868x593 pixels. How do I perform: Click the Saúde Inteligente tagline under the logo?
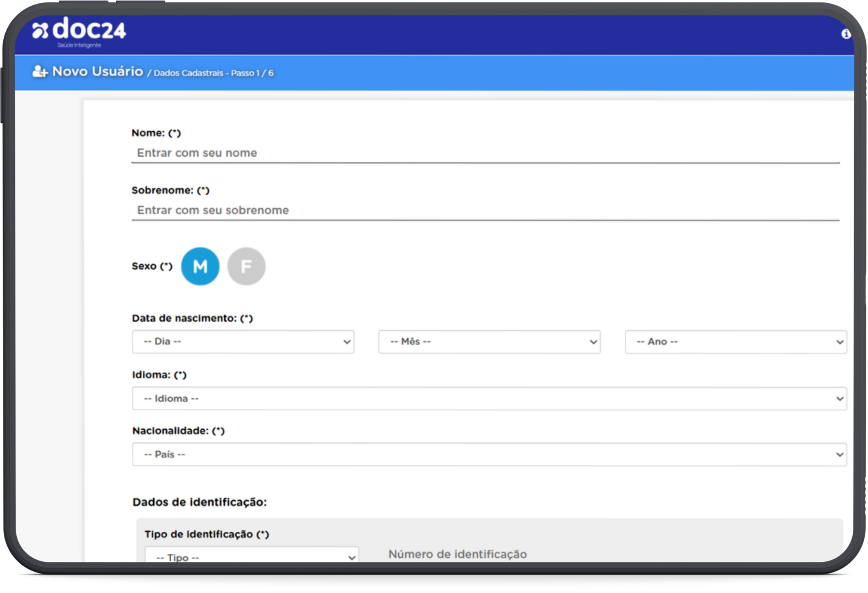click(x=79, y=45)
